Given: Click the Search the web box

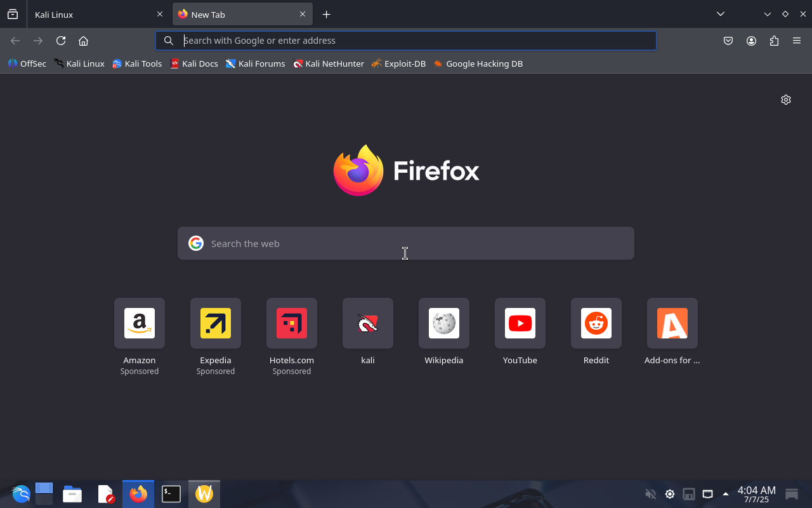Looking at the screenshot, I should coord(406,243).
